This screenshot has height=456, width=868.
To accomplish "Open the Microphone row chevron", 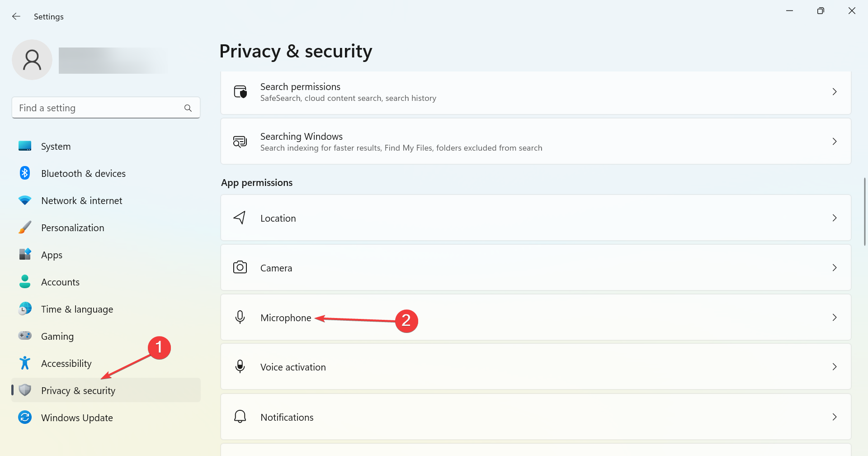I will coord(835,318).
